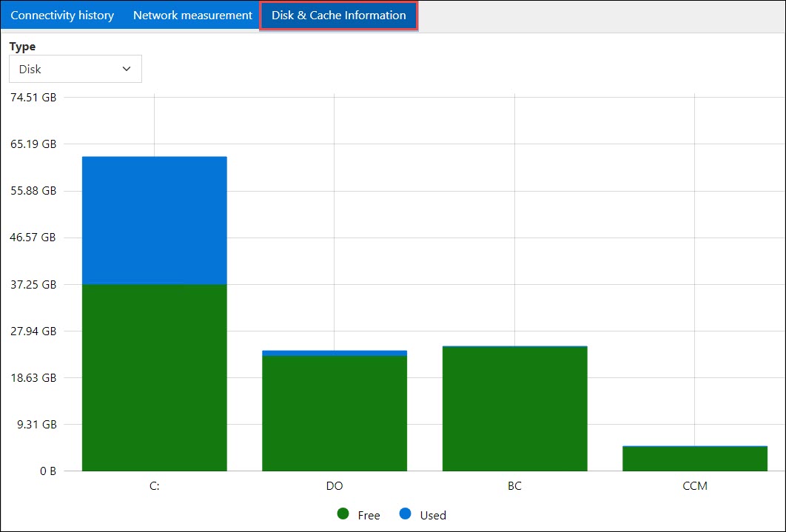Click the green Free legend circle

coord(343,514)
